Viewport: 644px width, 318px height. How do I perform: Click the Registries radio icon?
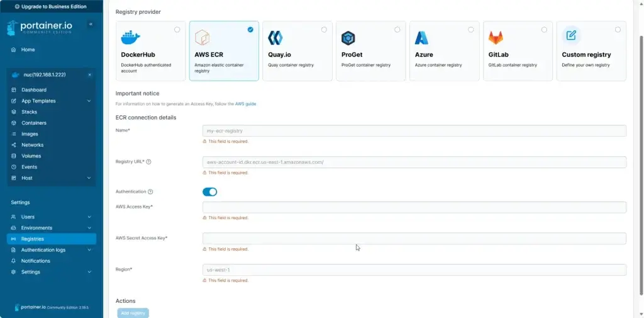coord(14,239)
